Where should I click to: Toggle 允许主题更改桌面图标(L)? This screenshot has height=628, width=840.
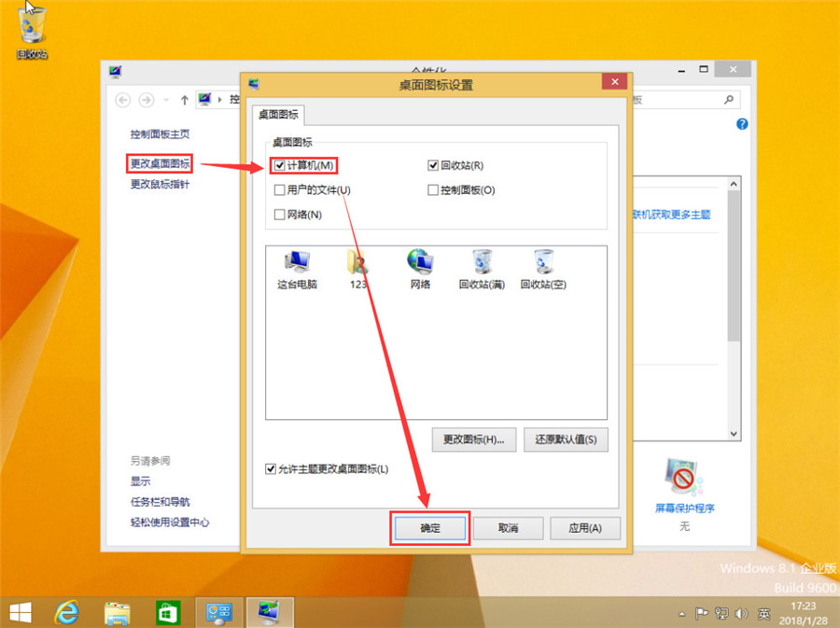click(271, 469)
